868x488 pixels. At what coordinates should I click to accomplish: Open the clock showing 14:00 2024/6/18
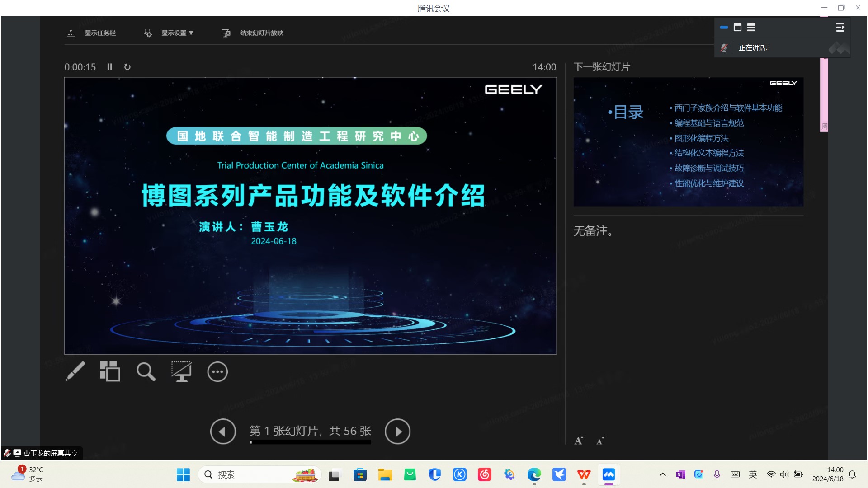tap(828, 474)
